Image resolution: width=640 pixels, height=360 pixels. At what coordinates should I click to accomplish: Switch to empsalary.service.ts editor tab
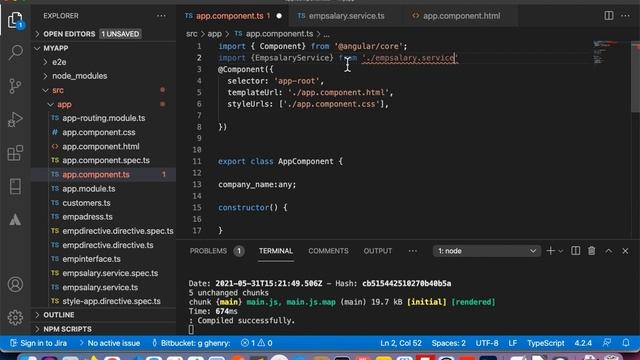(x=346, y=16)
